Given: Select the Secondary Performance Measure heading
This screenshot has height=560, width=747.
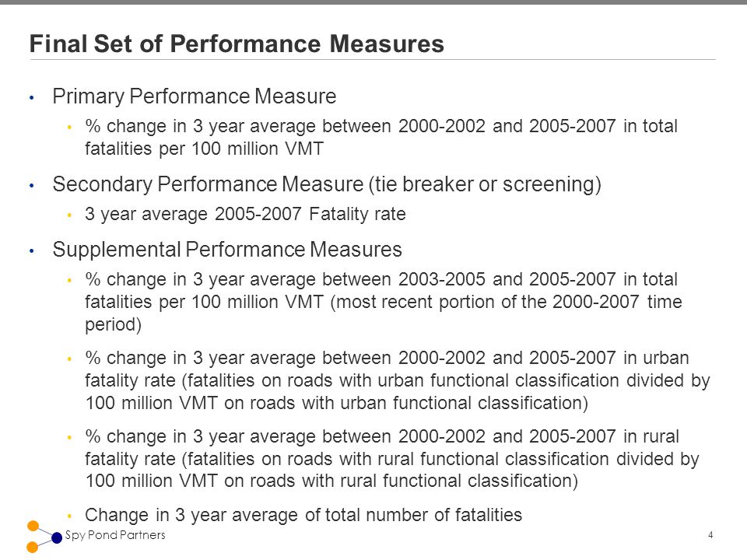Looking at the screenshot, I should click(327, 184).
